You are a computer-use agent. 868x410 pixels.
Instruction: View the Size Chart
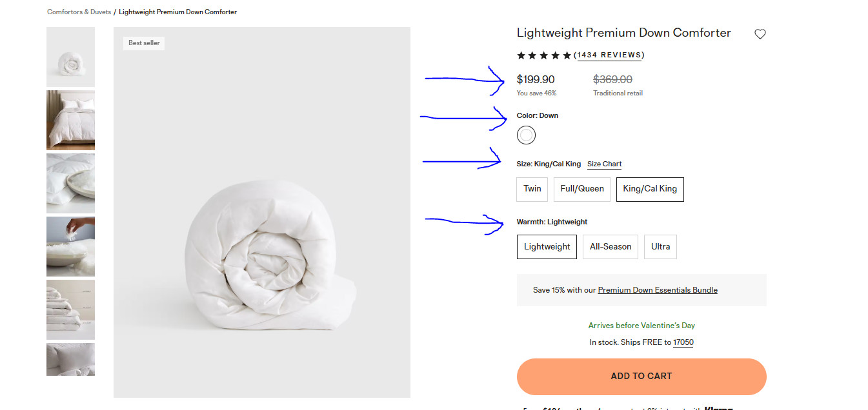click(x=604, y=164)
